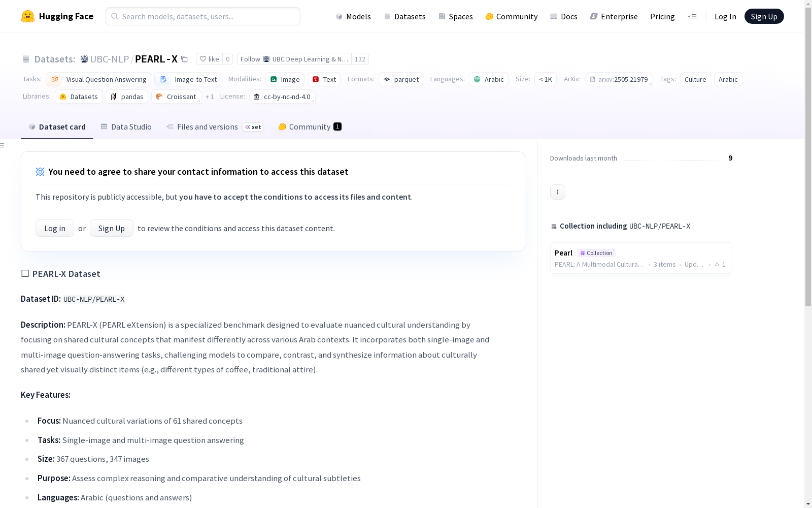Click the UBC-NLP organization avatar icon

click(x=84, y=59)
